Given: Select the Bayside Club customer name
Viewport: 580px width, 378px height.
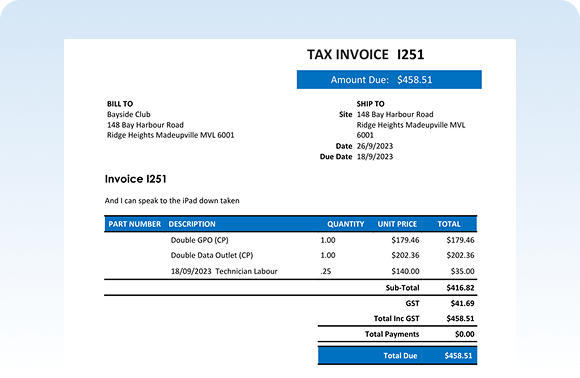Looking at the screenshot, I should (129, 114).
